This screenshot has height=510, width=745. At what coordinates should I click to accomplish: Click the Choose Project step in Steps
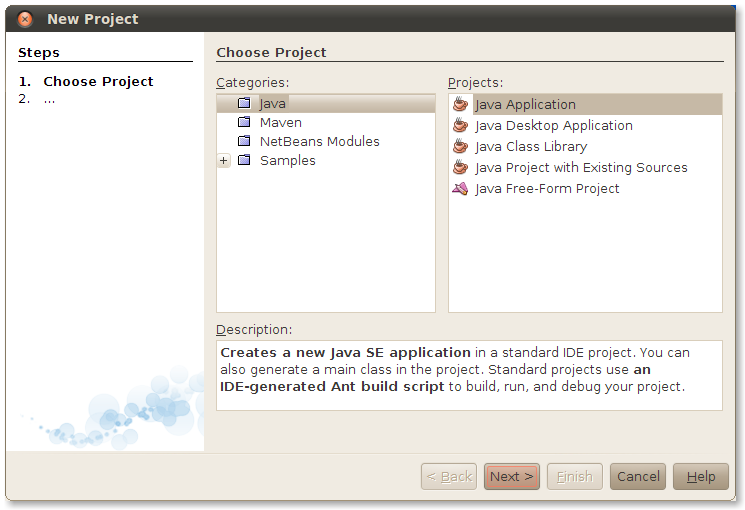(98, 81)
